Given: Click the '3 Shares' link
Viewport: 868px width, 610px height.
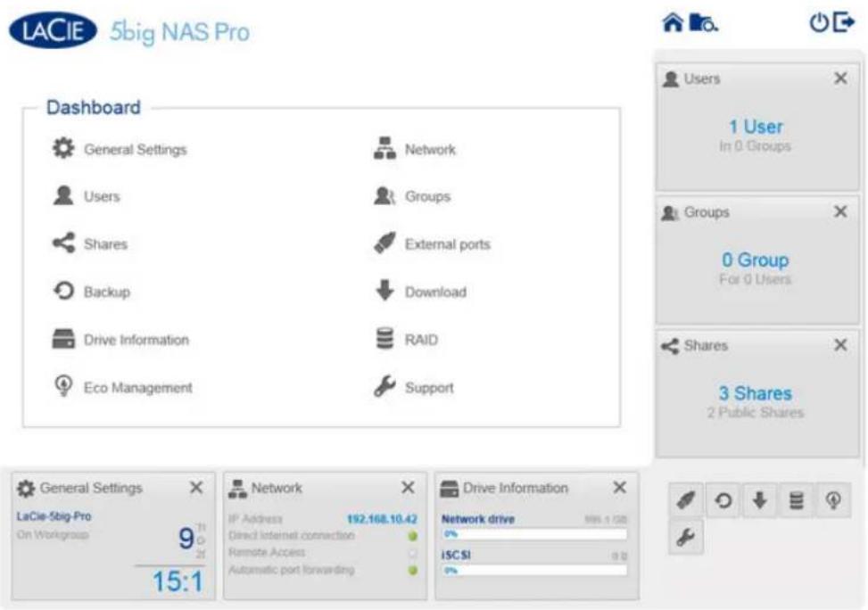Looking at the screenshot, I should [x=756, y=393].
